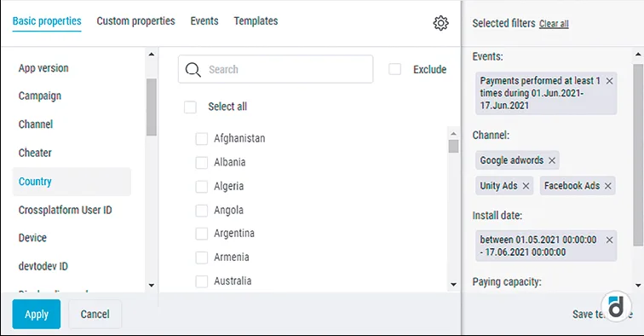
Task: Remove the Unity Ads filter chip
Action: point(526,186)
